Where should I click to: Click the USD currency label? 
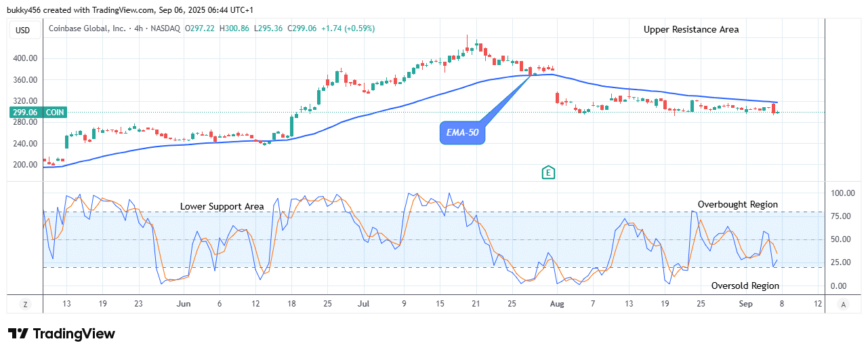coord(24,30)
